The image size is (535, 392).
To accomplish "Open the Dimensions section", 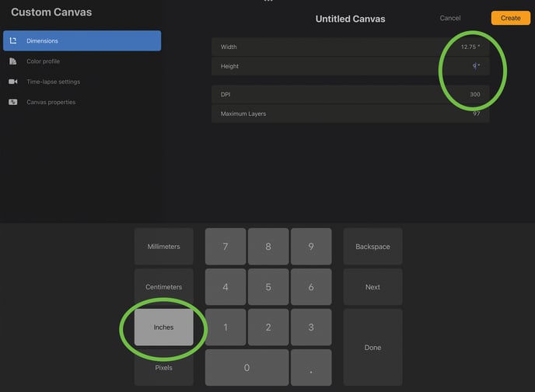I will point(82,40).
